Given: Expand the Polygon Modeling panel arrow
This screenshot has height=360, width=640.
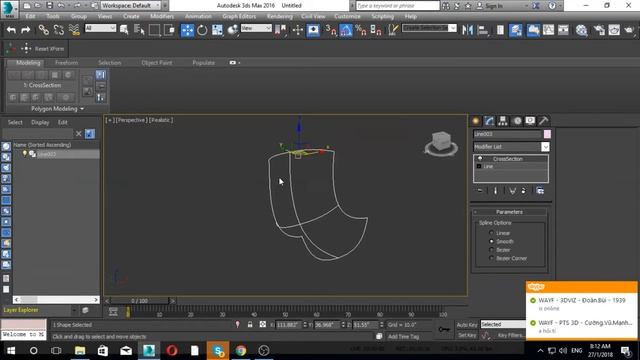Looking at the screenshot, I should [x=82, y=109].
